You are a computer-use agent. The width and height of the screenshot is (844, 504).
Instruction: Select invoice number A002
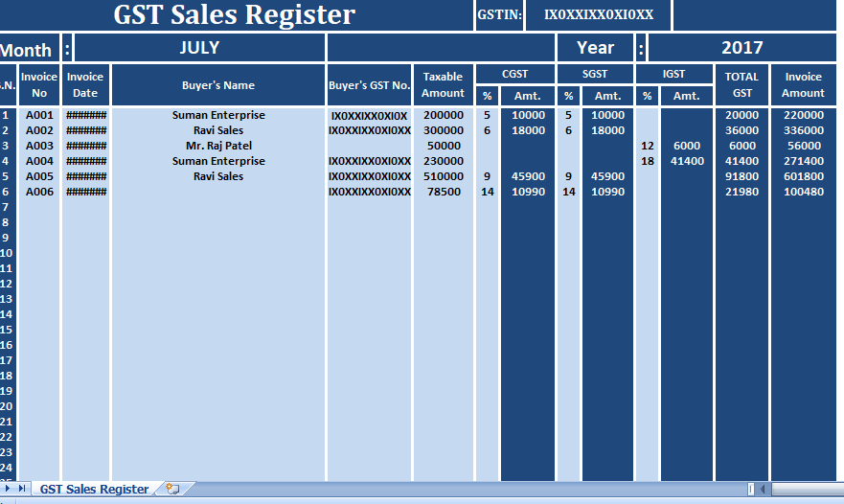pos(39,130)
